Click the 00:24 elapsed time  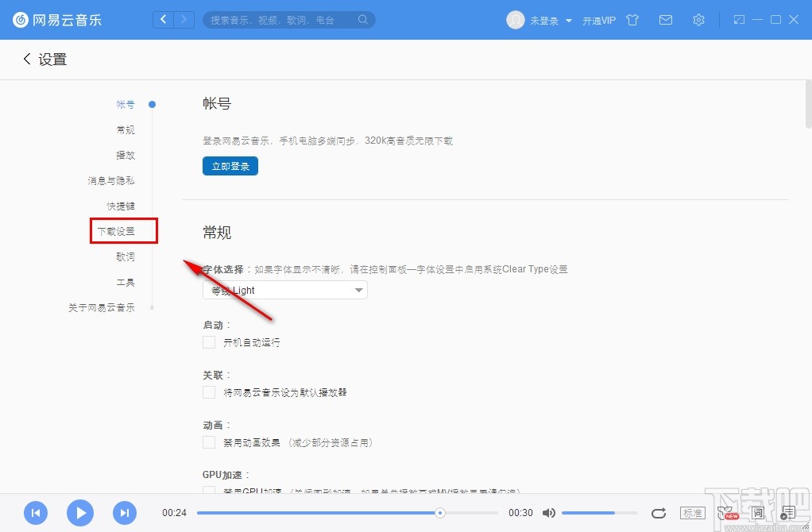pos(174,513)
